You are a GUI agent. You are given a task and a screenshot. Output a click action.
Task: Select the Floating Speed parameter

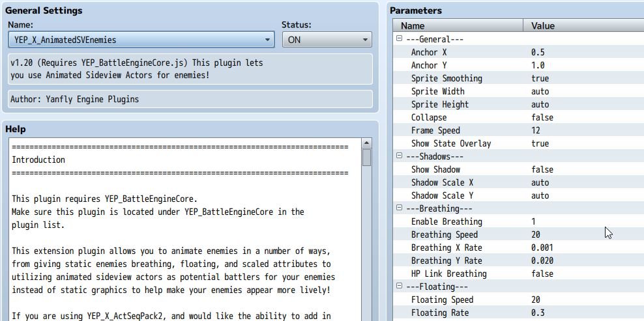518,300
